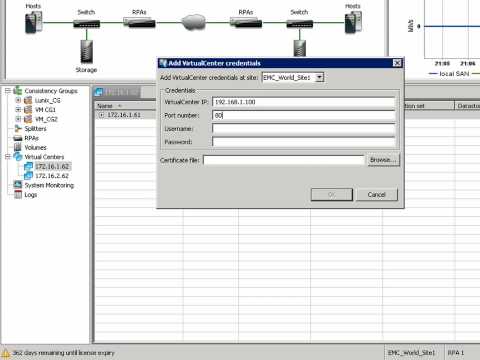Click the Port number input field
Image resolution: width=480 pixels, height=360 pixels.
coord(304,115)
